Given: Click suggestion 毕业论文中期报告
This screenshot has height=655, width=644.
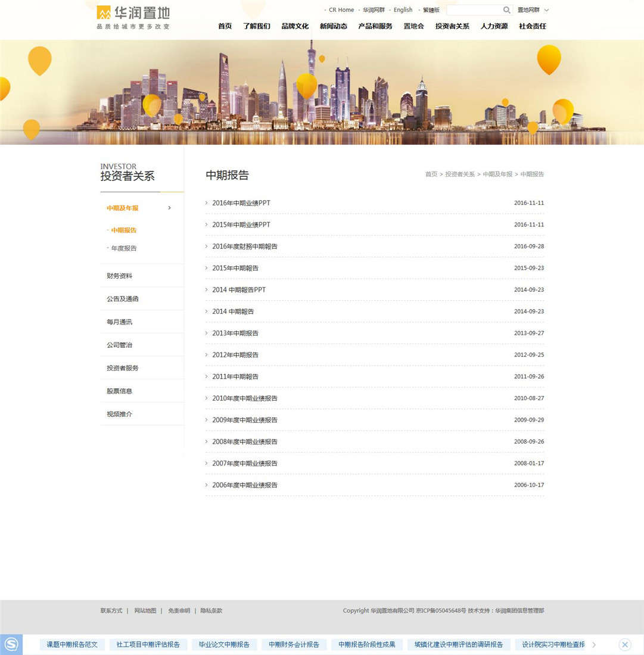Looking at the screenshot, I should pyautogui.click(x=224, y=644).
